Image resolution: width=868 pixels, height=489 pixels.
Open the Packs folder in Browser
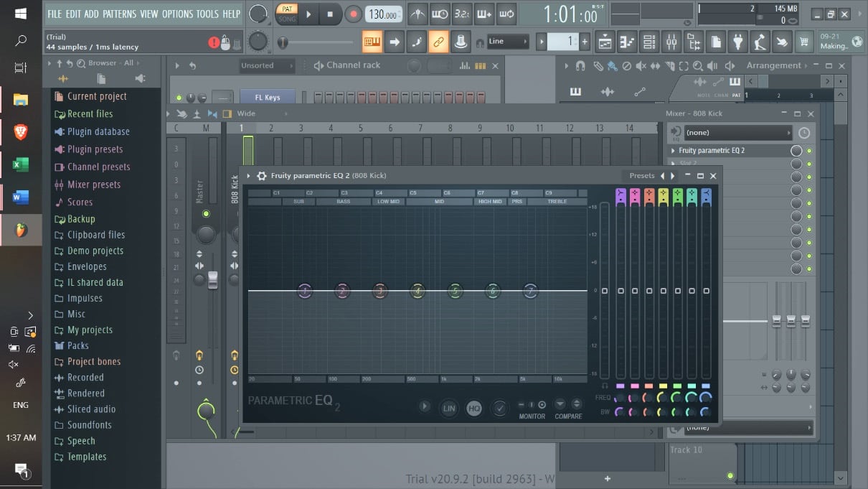pyautogui.click(x=77, y=345)
